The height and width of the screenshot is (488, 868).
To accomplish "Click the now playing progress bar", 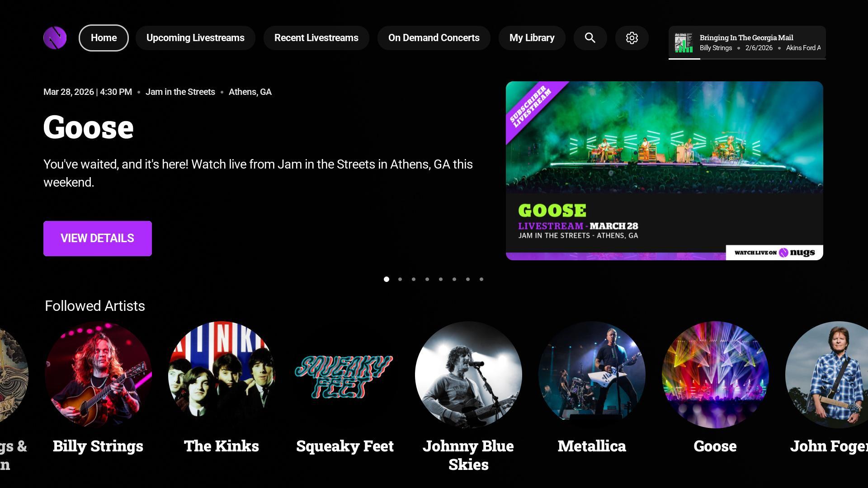I will click(x=747, y=59).
